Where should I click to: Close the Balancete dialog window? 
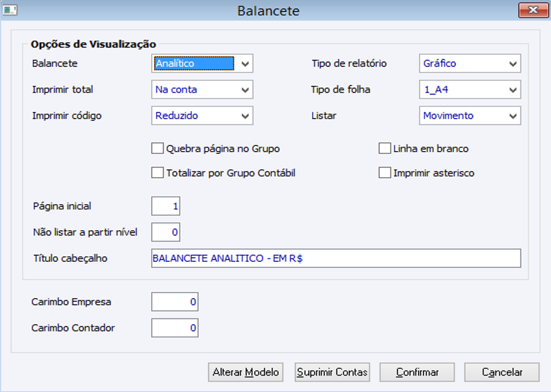coord(532,10)
